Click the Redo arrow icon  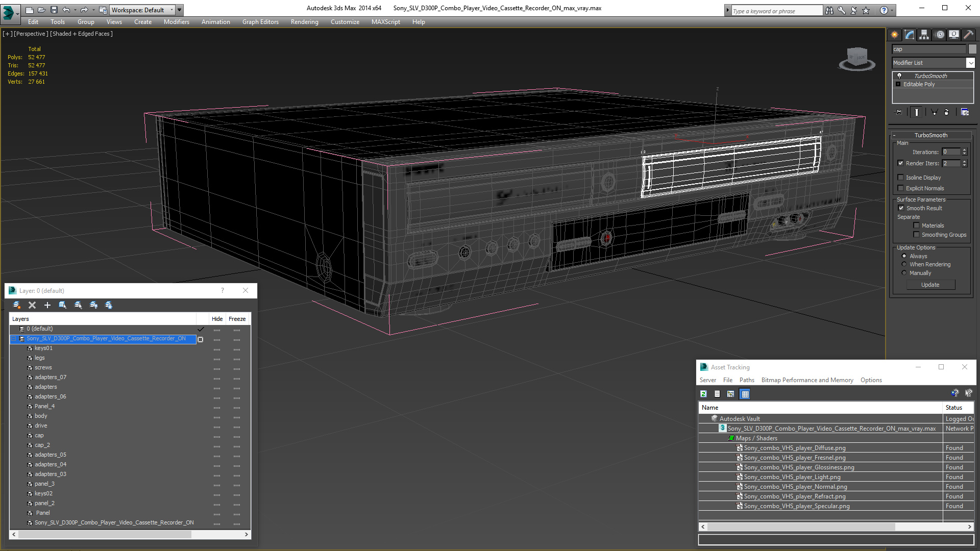point(84,10)
